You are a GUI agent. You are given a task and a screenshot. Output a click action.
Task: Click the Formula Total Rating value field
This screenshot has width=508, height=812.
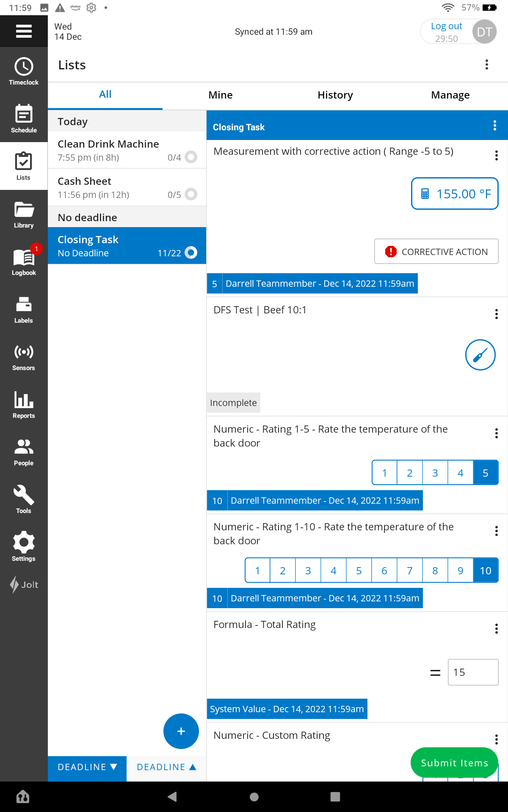pos(472,672)
